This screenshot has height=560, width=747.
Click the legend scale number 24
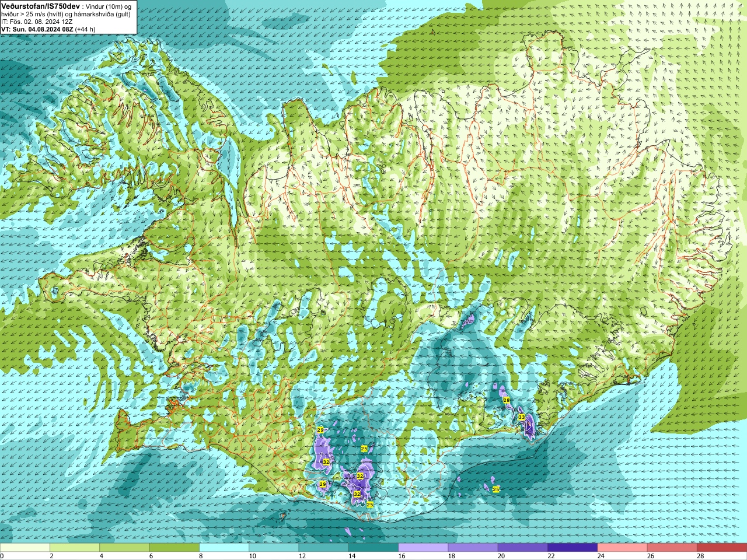pyautogui.click(x=601, y=556)
